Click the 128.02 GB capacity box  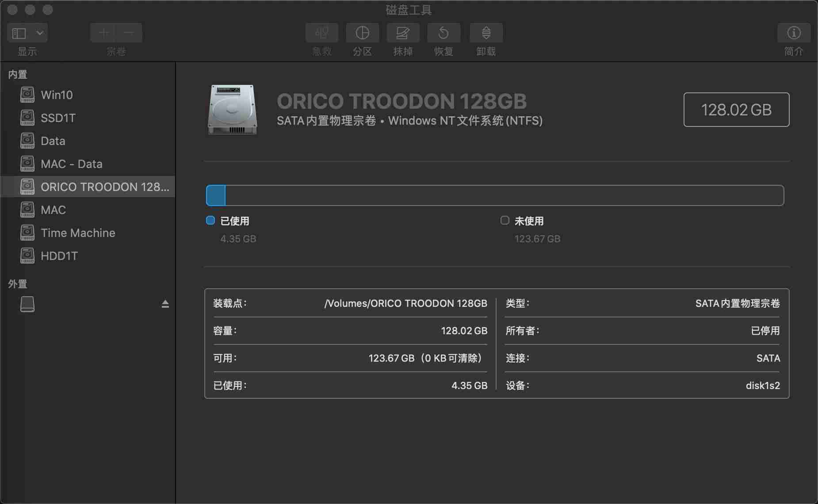736,110
